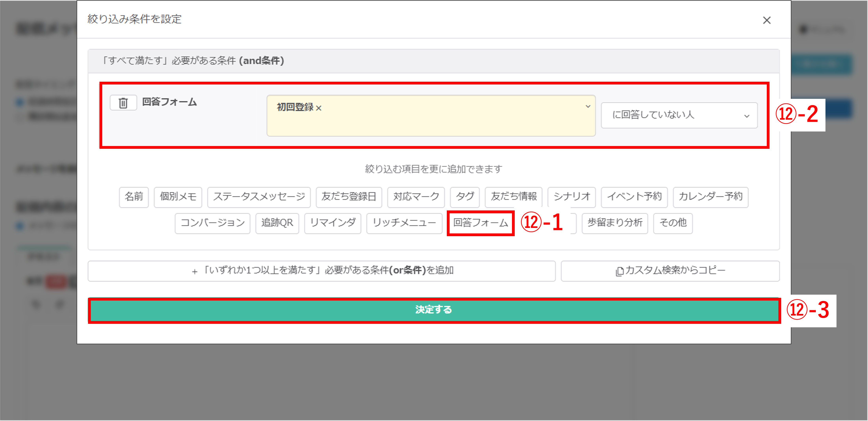
Task: Delete the 回答フォーム condition with trash icon
Action: [123, 103]
